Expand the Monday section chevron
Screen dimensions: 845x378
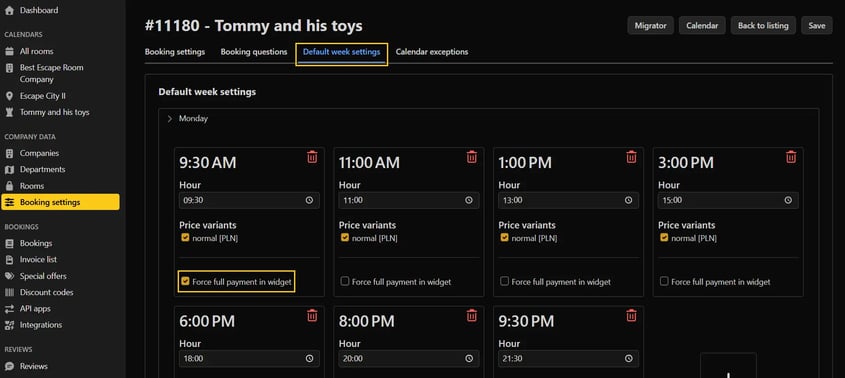[x=170, y=119]
